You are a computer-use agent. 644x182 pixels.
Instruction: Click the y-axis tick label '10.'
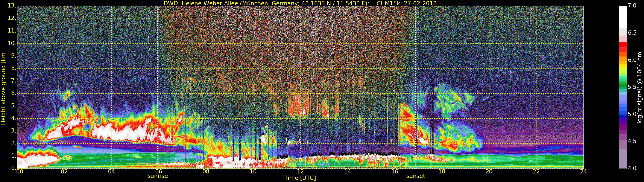click(12, 43)
